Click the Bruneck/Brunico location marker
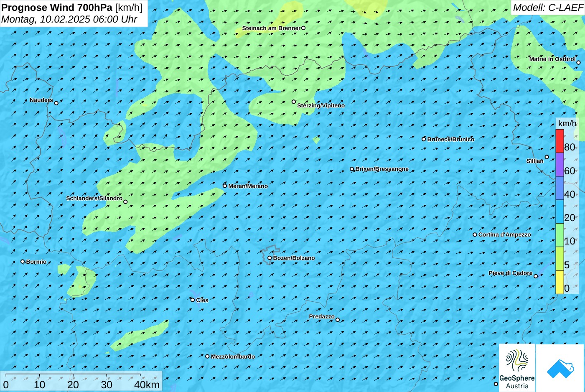Screen dimensions: 585x392 424,139
